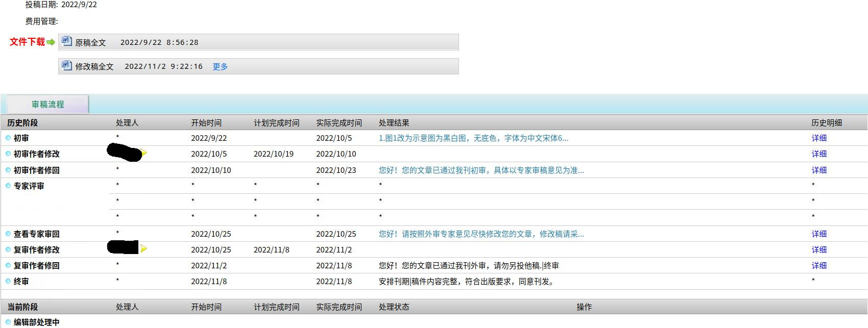
Task: Click the bullet icon beside 编辑部处理中
Action: [8, 322]
